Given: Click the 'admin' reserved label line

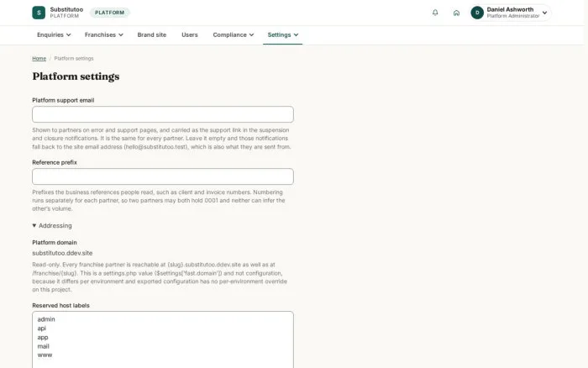Looking at the screenshot, I should 46,319.
